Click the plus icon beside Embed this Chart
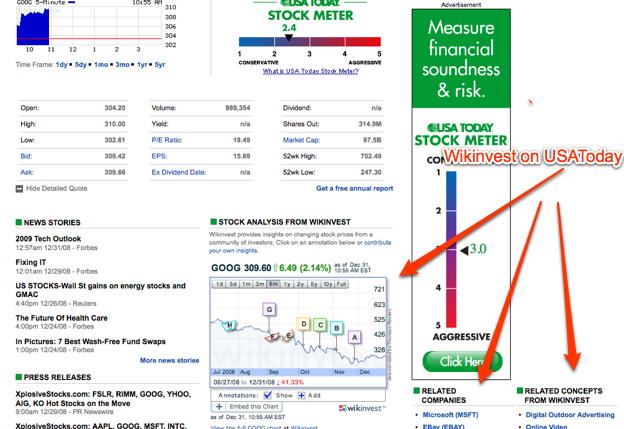The width and height of the screenshot is (624, 429). tap(219, 407)
